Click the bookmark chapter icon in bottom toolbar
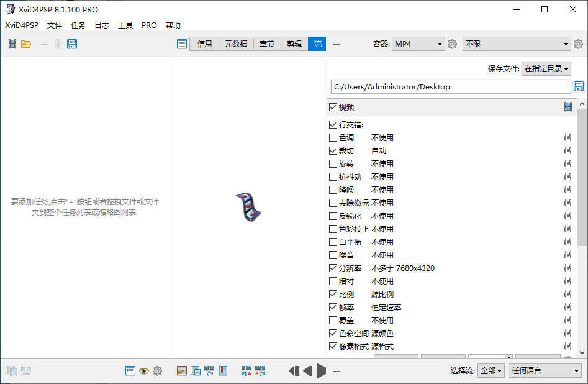Image resolution: width=588 pixels, height=384 pixels. coord(223,371)
